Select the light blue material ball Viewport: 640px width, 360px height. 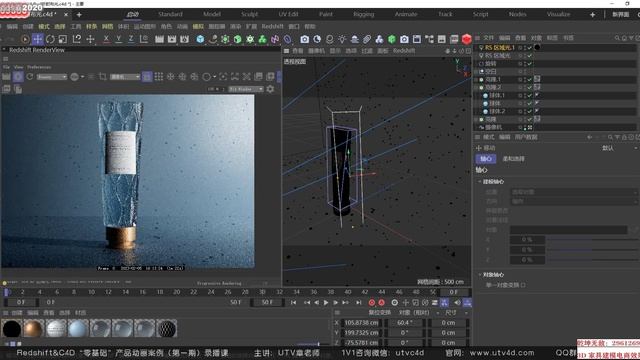pyautogui.click(x=78, y=329)
